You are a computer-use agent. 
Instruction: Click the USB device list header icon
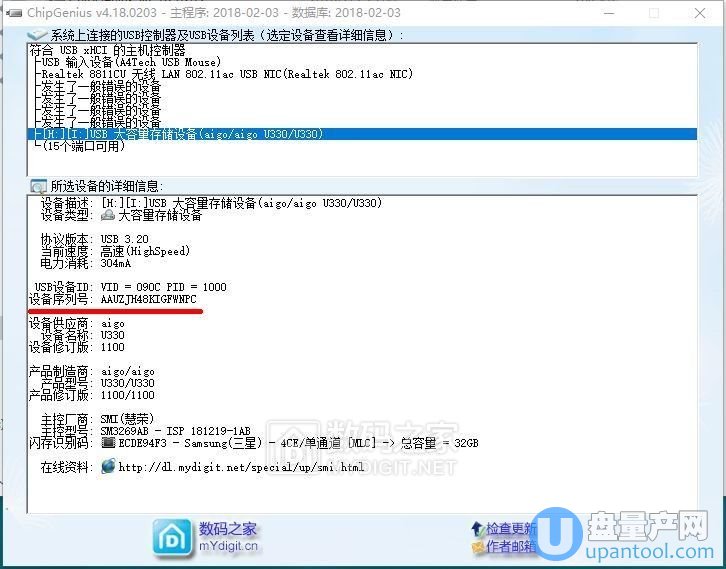(x=37, y=35)
